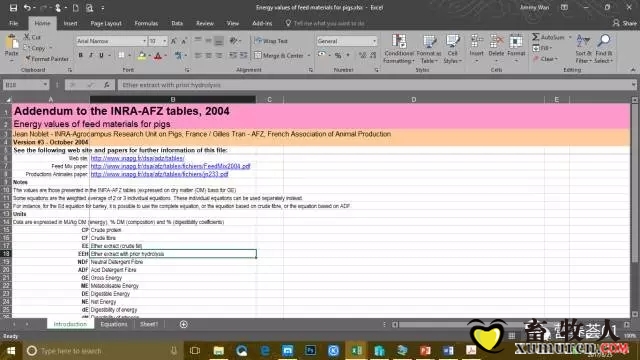Click the Insert Function fx icon
This screenshot has width=640, height=360.
point(107,85)
